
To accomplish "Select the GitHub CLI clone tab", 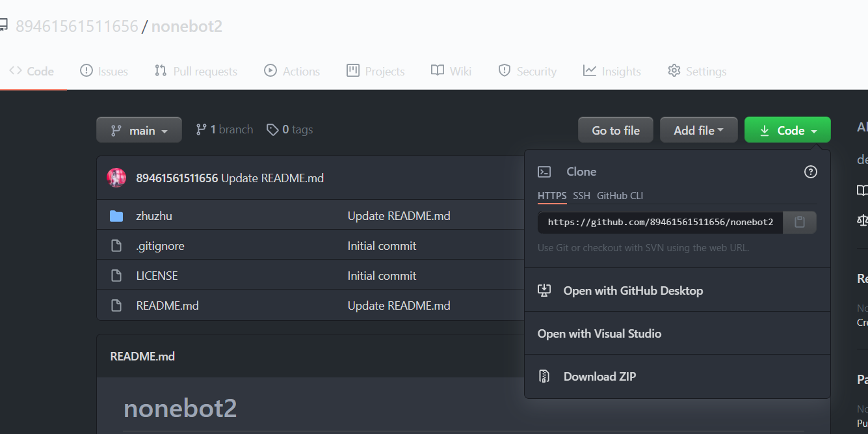I will tap(620, 196).
